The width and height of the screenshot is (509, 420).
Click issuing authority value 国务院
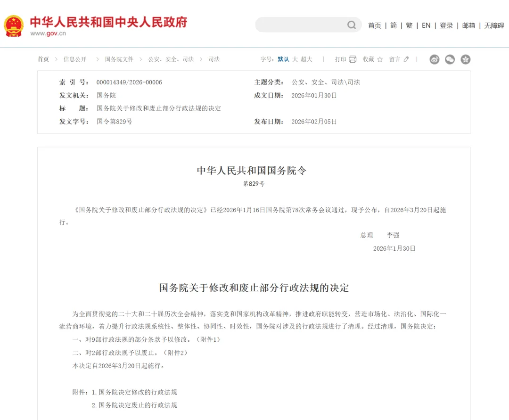point(106,95)
